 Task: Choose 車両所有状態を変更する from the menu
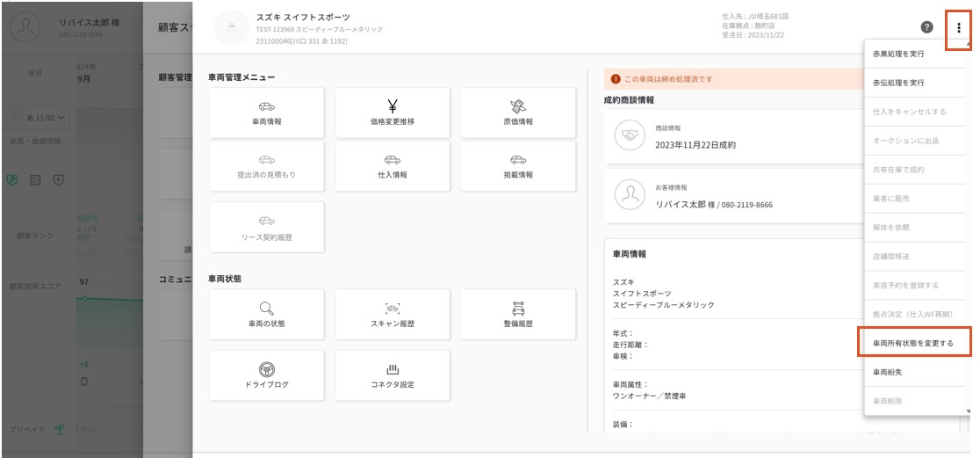915,343
